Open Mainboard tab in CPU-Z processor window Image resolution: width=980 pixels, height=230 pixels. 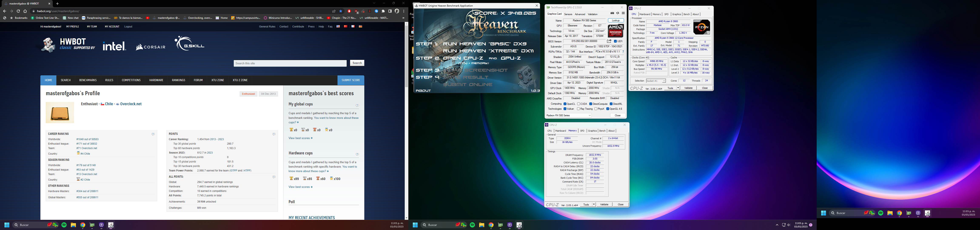pyautogui.click(x=645, y=14)
